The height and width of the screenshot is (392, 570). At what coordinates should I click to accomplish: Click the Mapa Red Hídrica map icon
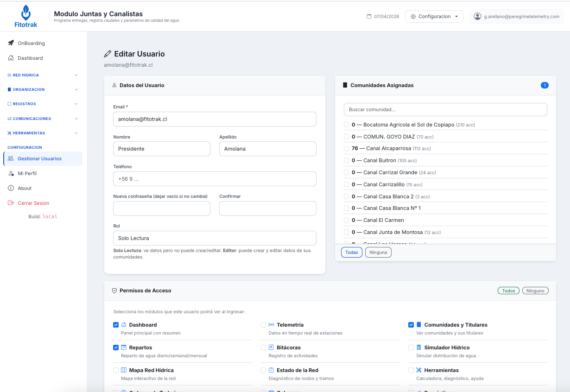coord(124,370)
